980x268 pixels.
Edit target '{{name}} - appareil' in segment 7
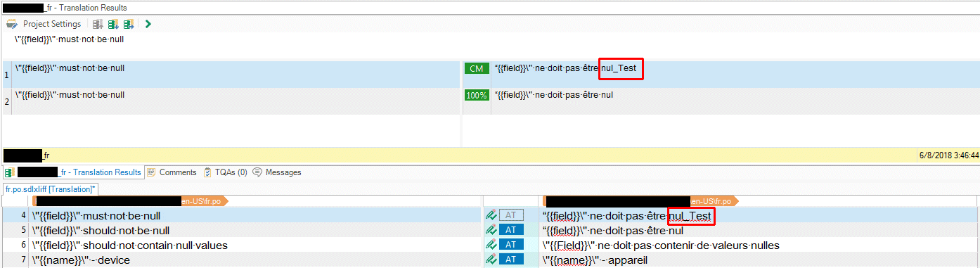coord(595,260)
